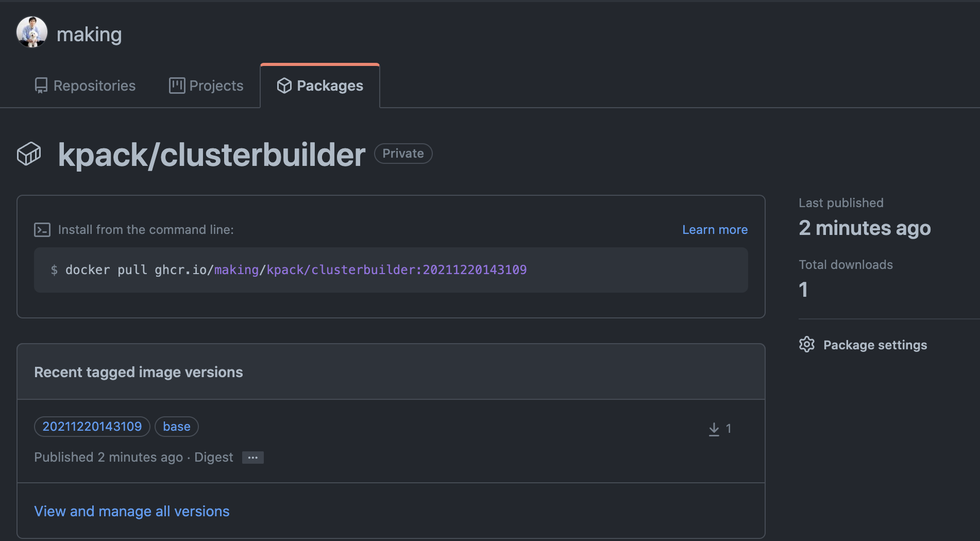Click the terminal icon beside install instructions

tap(42, 230)
